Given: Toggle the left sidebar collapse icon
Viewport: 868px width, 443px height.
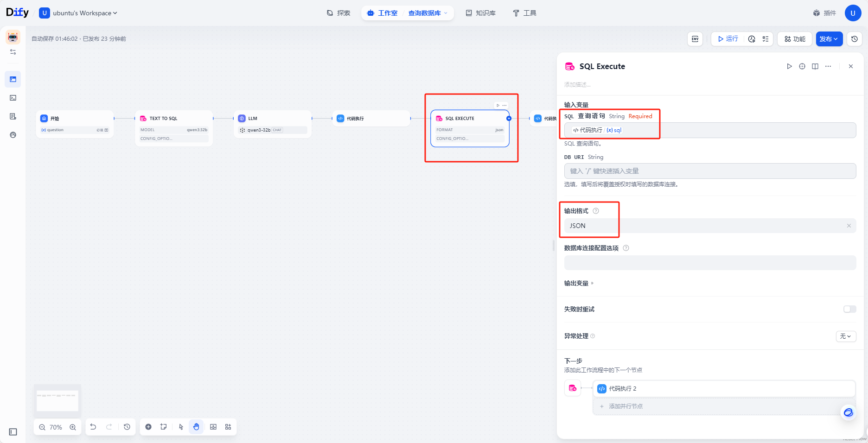Looking at the screenshot, I should (x=13, y=432).
